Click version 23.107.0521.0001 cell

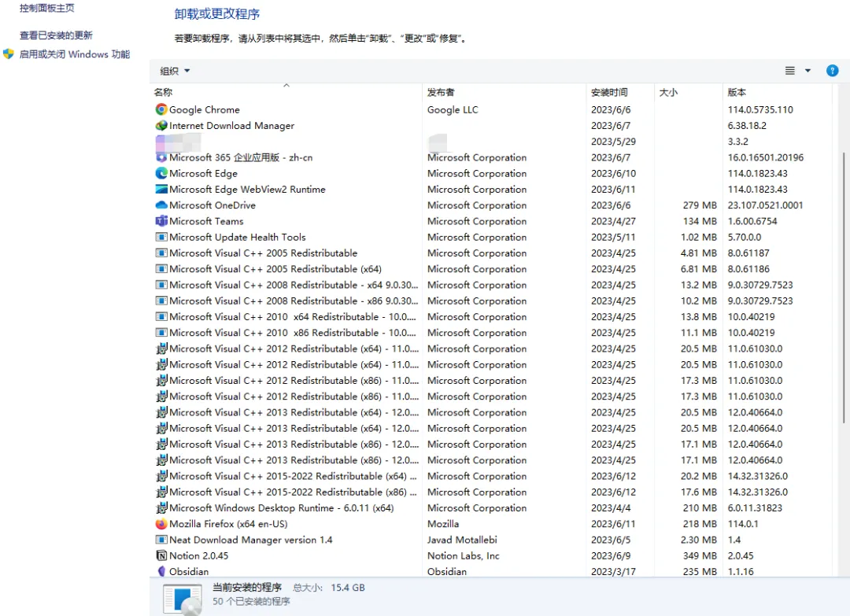coord(765,205)
